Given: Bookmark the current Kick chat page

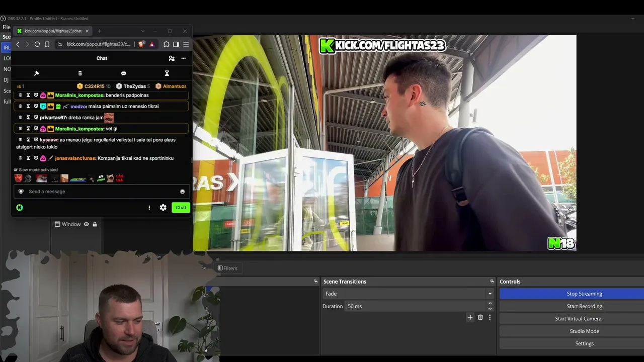Looking at the screenshot, I should 47,44.
